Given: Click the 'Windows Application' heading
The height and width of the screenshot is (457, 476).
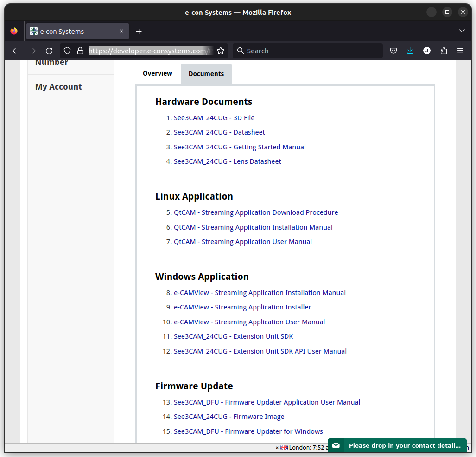Looking at the screenshot, I should [x=202, y=277].
